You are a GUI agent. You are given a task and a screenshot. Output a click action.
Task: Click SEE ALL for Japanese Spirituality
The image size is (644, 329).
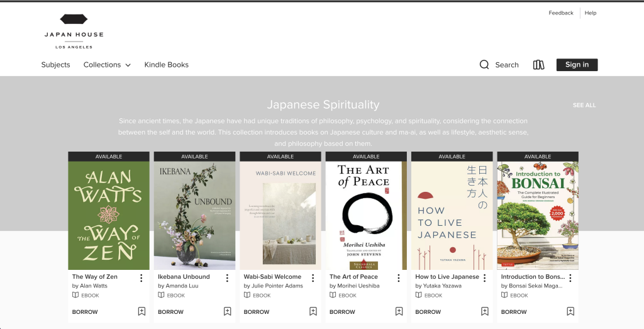584,105
